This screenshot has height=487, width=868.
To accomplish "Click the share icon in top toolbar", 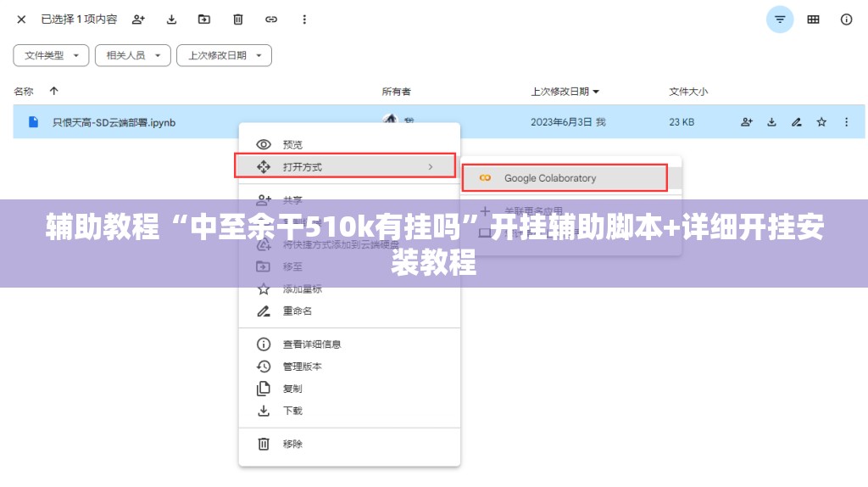I will (x=138, y=20).
